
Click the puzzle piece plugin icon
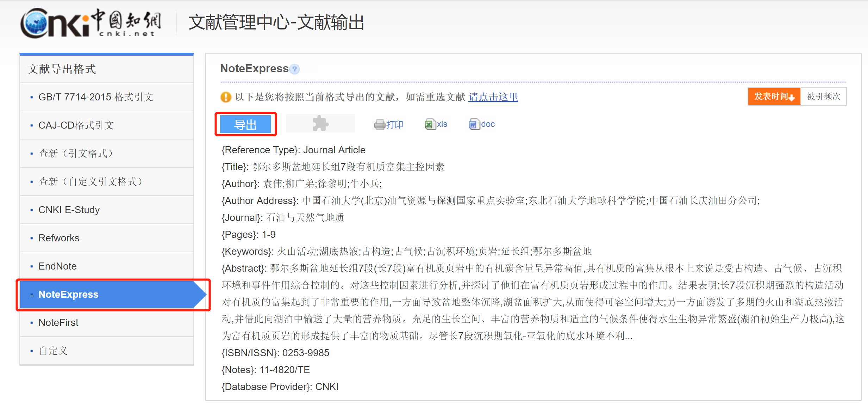[320, 124]
